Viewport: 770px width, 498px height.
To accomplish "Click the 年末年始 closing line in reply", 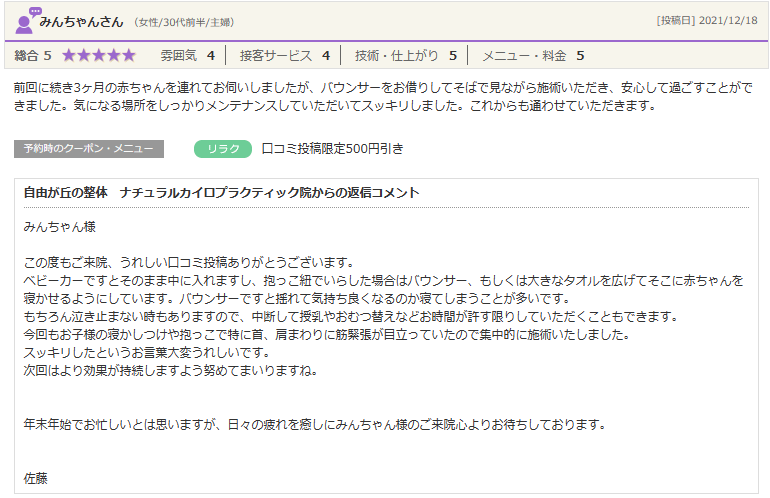I will point(314,425).
